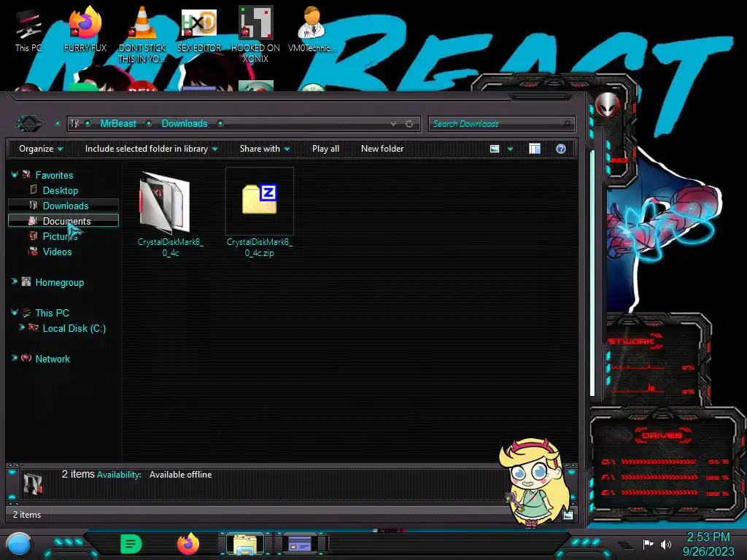
Task: Click the back navigation button in Explorer
Action: coord(29,124)
